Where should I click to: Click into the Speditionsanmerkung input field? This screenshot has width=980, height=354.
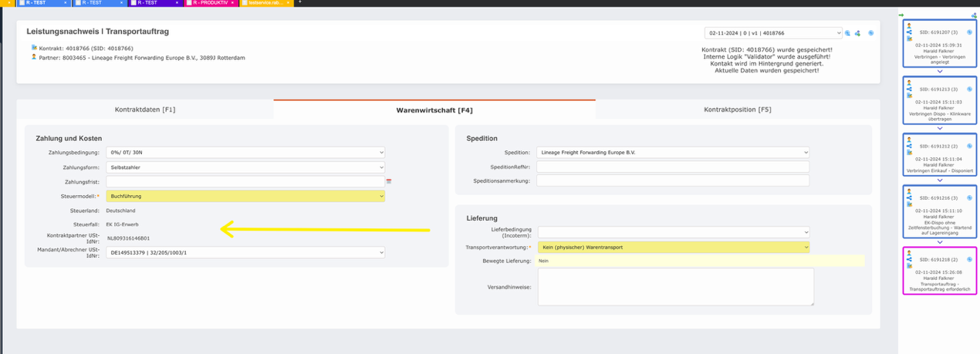(x=673, y=180)
